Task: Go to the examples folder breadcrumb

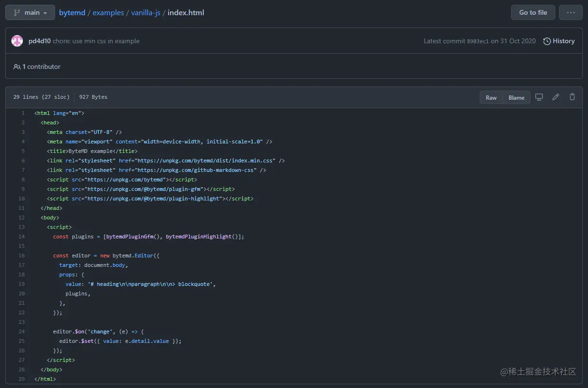Action: (108, 13)
